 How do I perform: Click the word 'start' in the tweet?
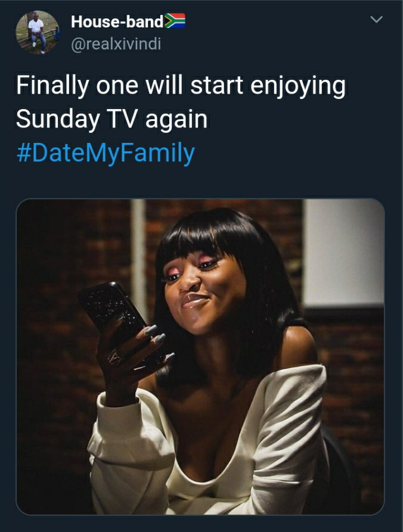(216, 86)
